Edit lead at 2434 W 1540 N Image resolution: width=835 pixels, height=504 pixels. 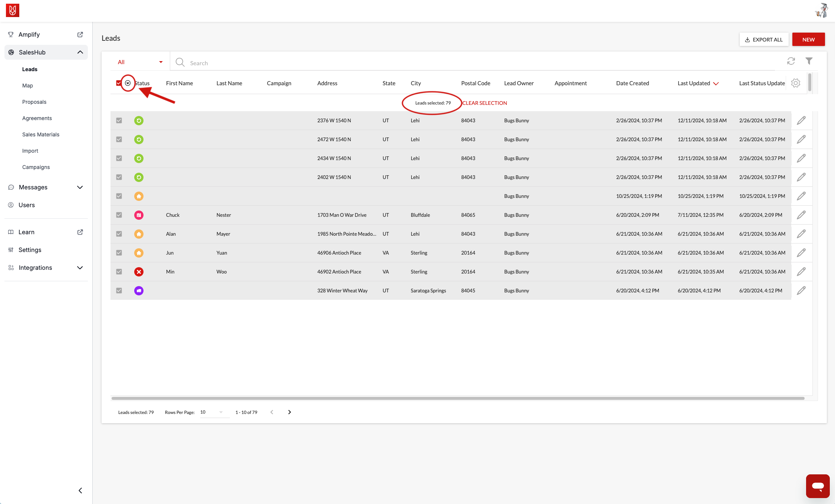(801, 158)
